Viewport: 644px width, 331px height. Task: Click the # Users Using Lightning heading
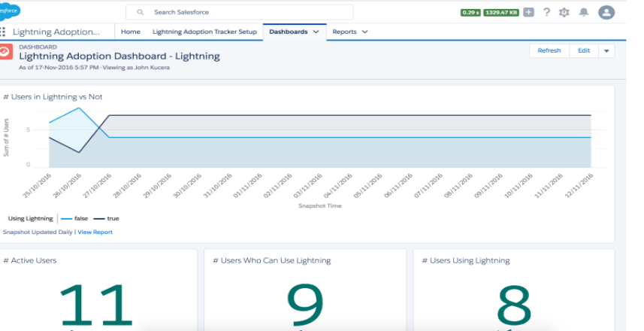click(466, 261)
